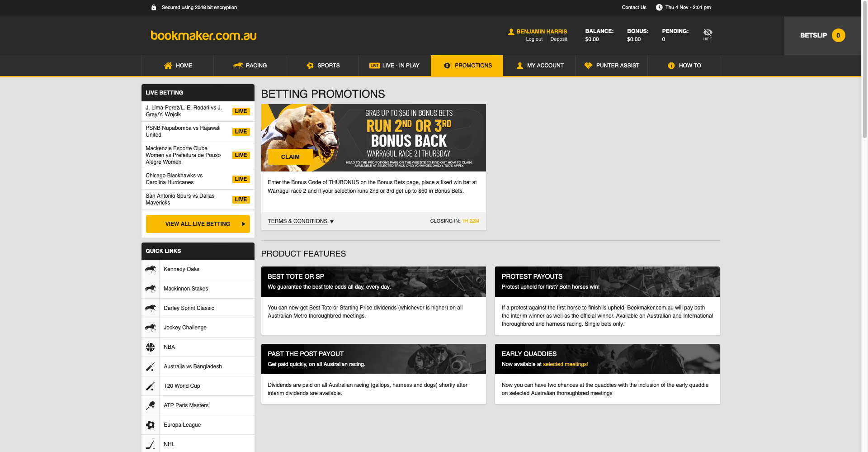Click LIVE badge for Chicago Blackhawks match
Screen dimensions: 868x452
tap(241, 179)
